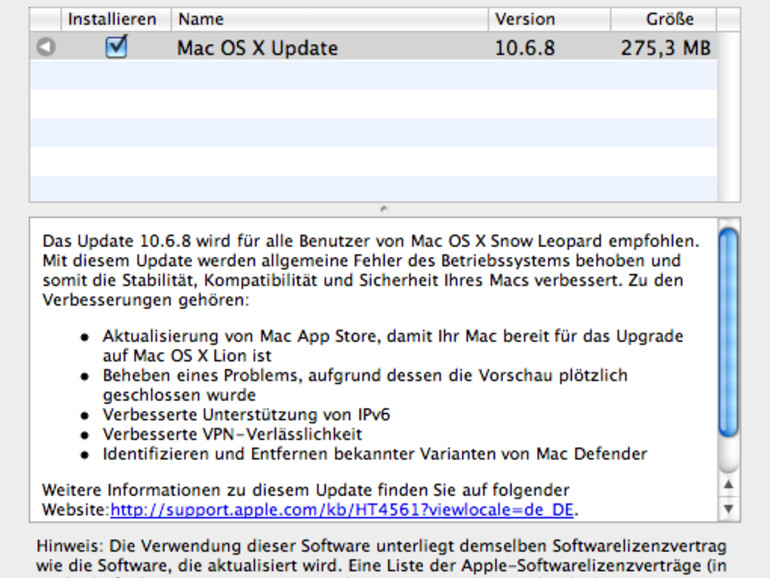770x578 pixels.
Task: Sort updates by Name column header
Action: pos(330,19)
